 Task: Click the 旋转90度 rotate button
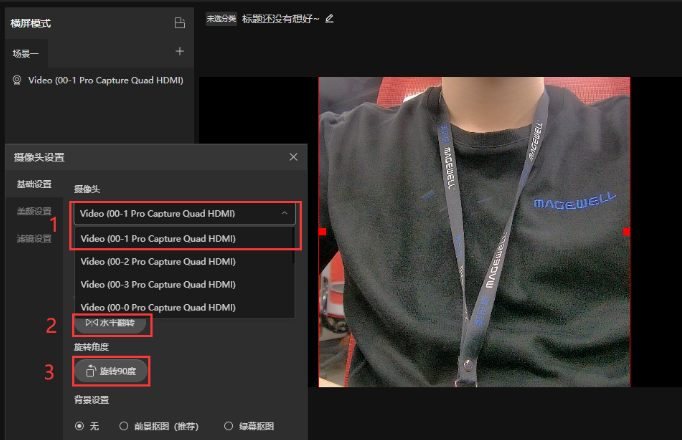(111, 371)
